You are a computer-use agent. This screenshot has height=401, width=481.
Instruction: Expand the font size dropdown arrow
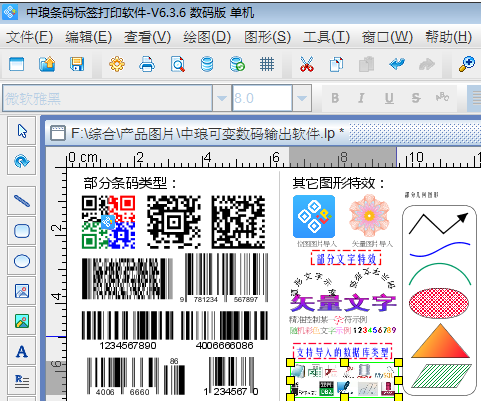(302, 98)
